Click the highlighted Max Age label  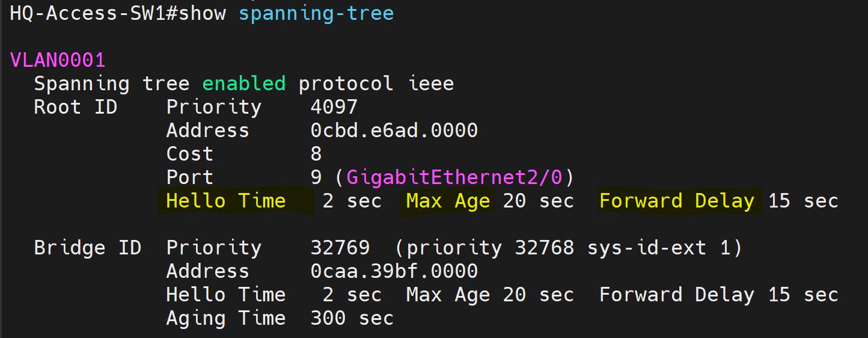448,201
